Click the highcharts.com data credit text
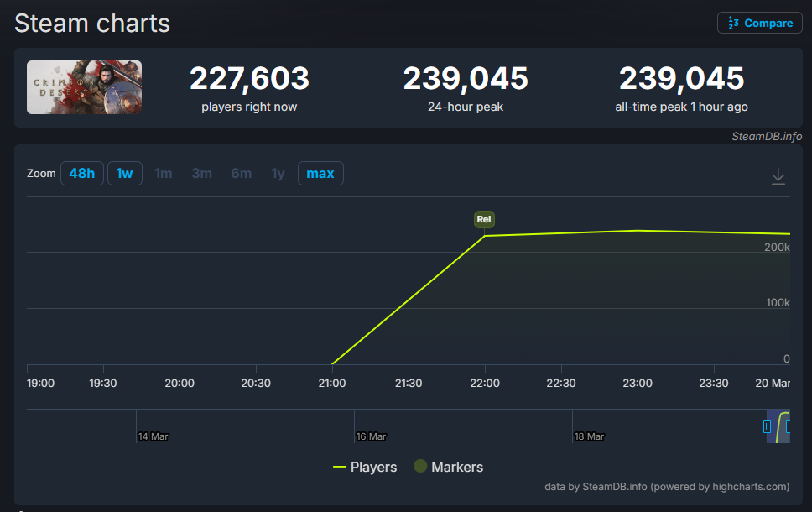The width and height of the screenshot is (812, 512). (x=667, y=487)
